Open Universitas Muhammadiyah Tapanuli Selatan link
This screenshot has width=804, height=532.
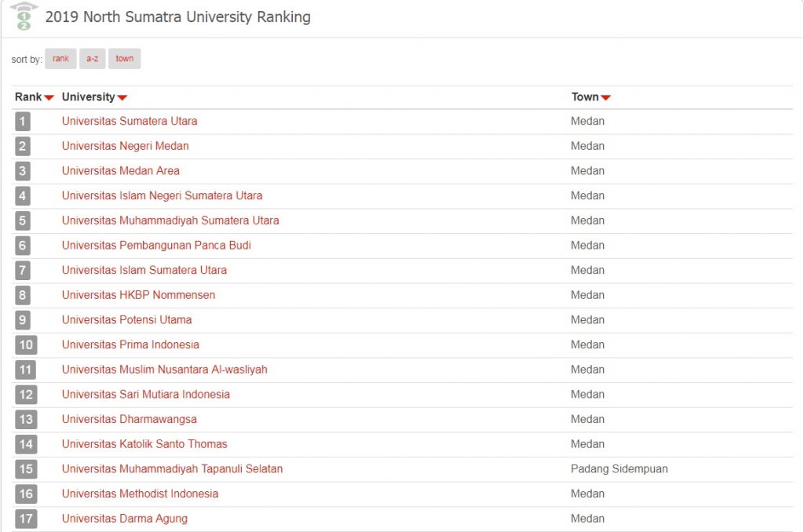(x=172, y=469)
